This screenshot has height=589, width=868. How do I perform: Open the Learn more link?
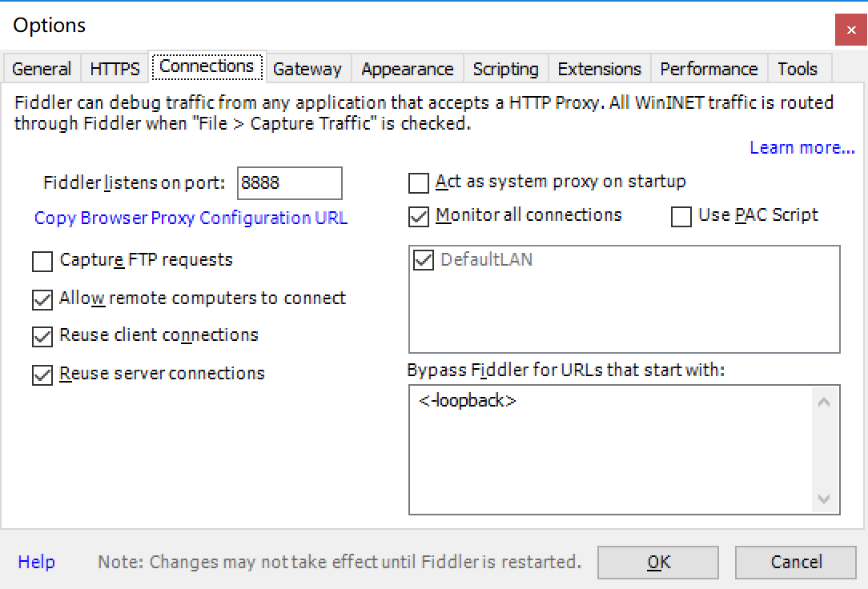pos(802,148)
